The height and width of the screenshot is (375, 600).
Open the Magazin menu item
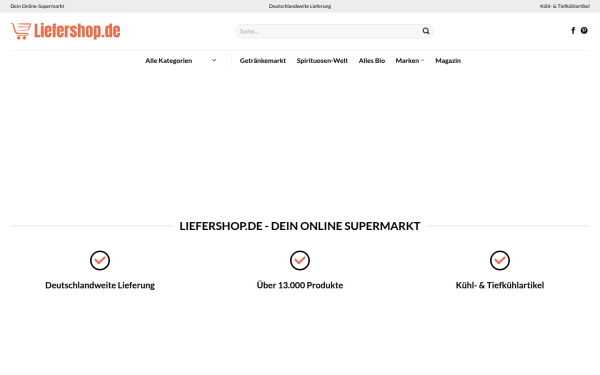448,60
